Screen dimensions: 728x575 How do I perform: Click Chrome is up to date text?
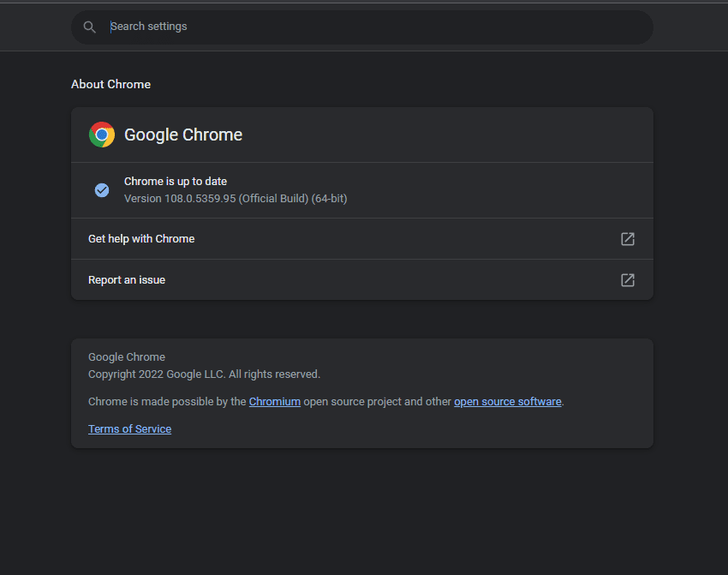176,181
